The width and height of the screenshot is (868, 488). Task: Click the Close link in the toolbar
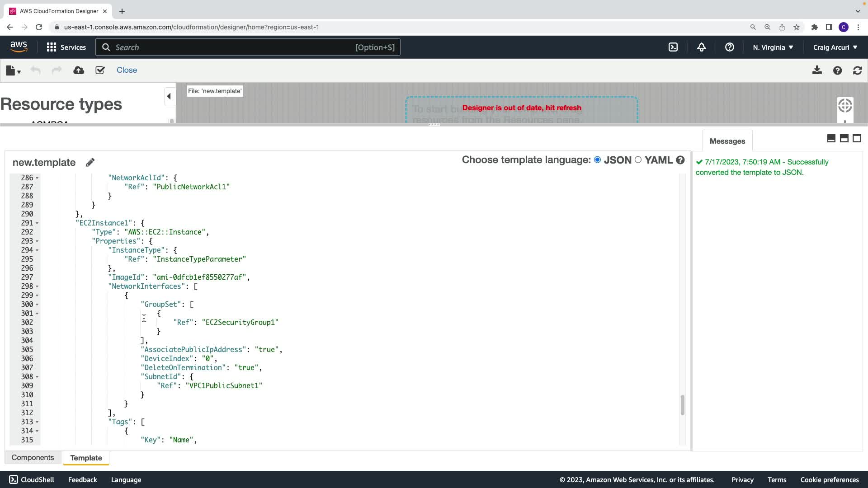point(127,70)
